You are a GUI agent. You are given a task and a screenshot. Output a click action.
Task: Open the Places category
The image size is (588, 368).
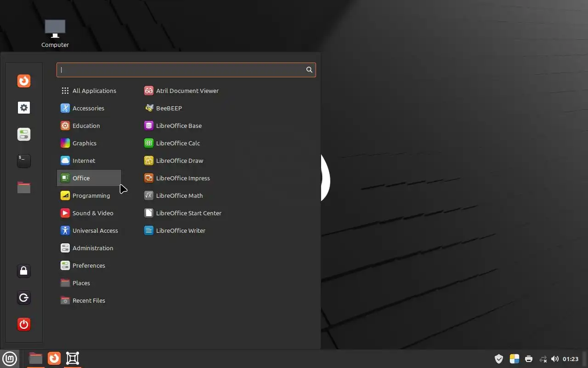click(x=89, y=283)
